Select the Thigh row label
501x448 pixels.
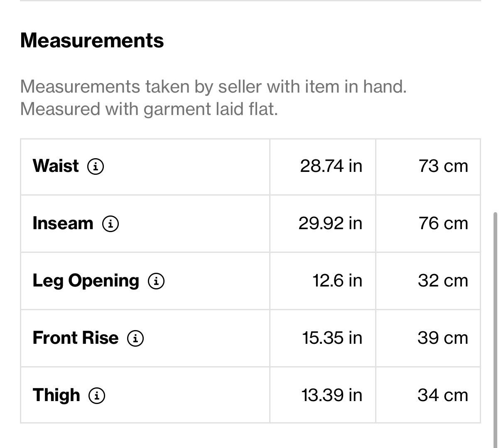[x=56, y=395]
